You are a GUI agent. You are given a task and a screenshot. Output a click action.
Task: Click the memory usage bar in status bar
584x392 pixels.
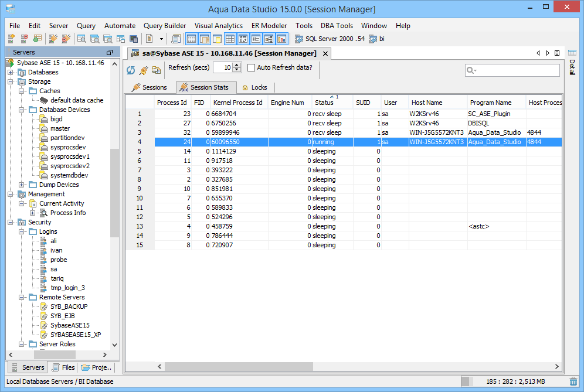point(514,381)
